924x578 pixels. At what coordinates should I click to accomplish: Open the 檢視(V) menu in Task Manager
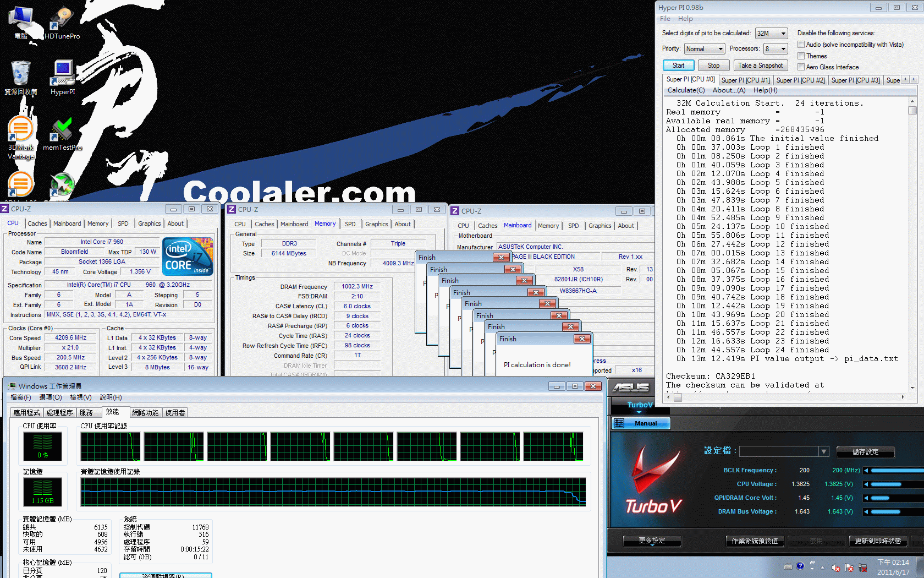80,397
